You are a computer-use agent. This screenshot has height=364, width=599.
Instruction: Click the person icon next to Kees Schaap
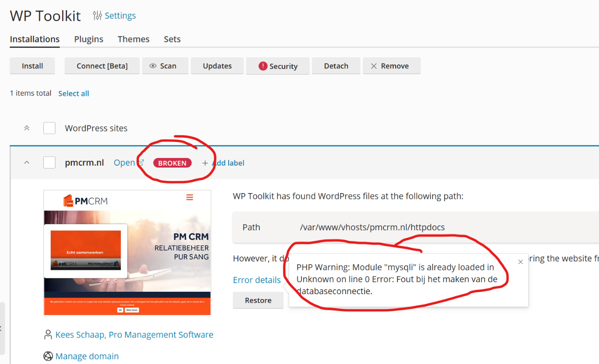pos(48,334)
